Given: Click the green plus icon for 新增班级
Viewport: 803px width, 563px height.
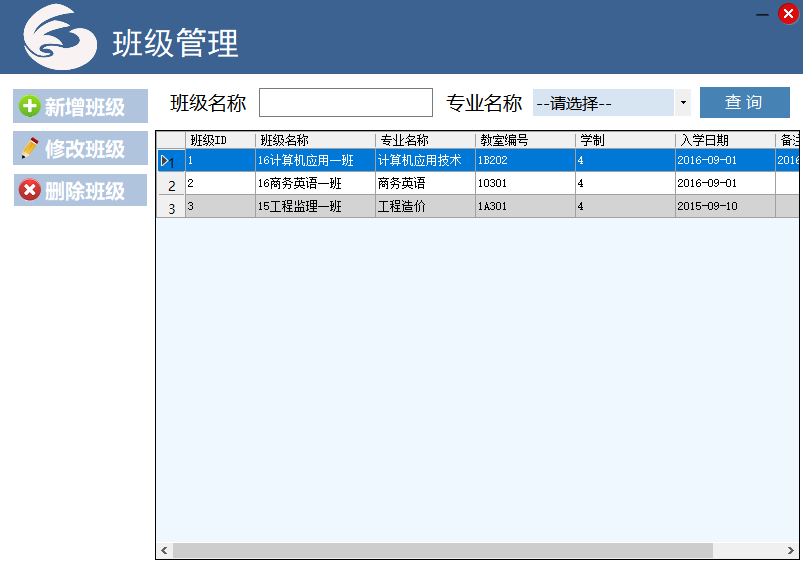Looking at the screenshot, I should point(29,107).
